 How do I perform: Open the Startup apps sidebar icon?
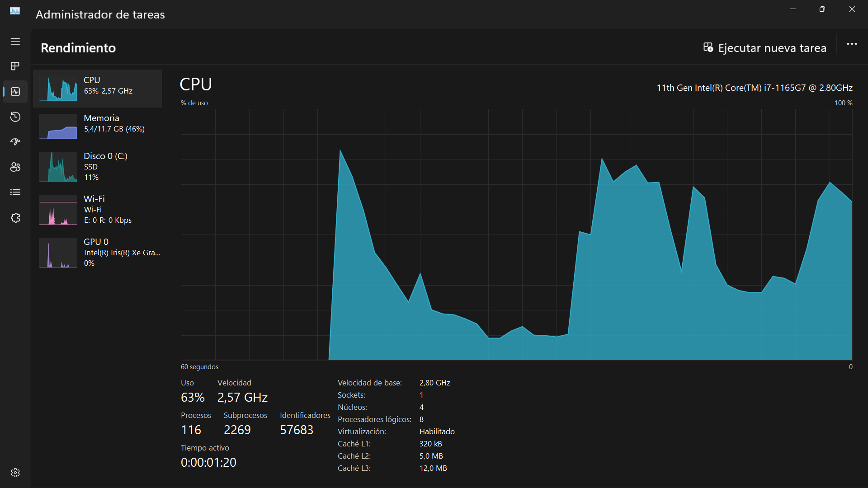click(x=15, y=142)
